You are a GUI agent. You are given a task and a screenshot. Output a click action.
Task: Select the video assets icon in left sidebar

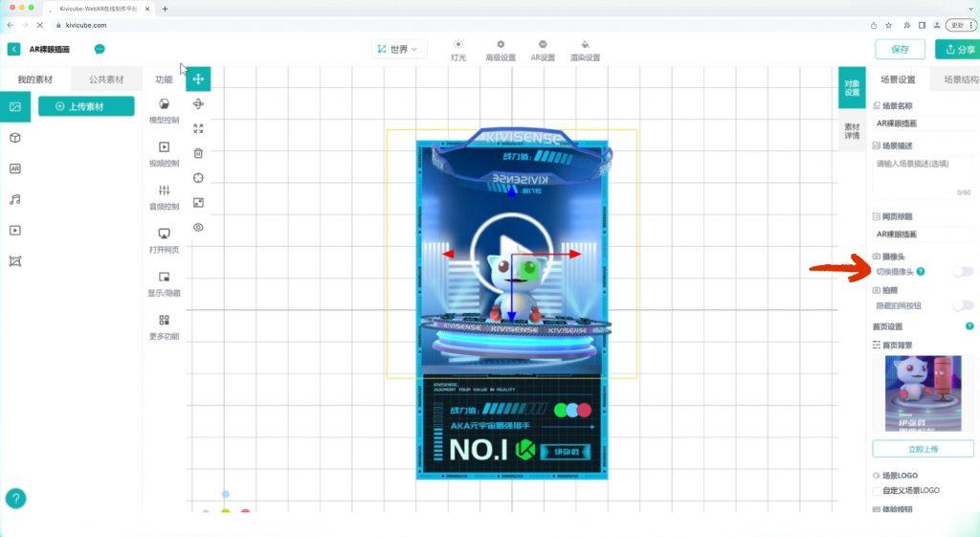pos(15,230)
